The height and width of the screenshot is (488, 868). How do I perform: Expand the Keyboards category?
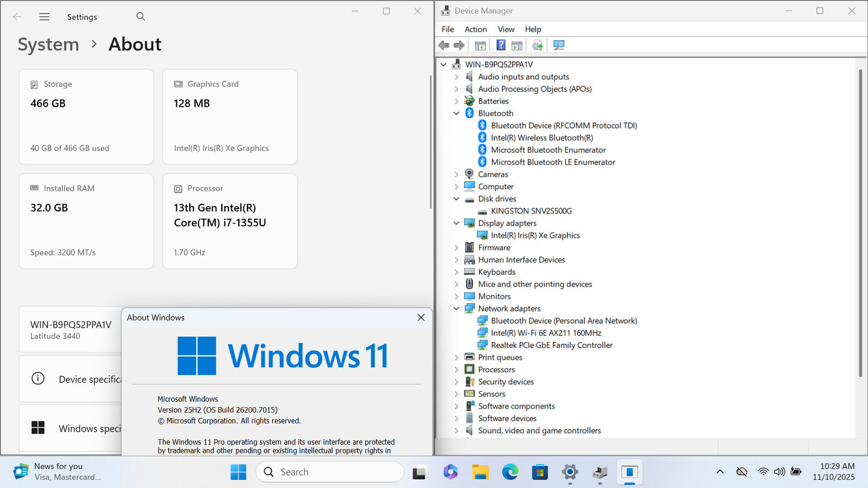pos(456,272)
